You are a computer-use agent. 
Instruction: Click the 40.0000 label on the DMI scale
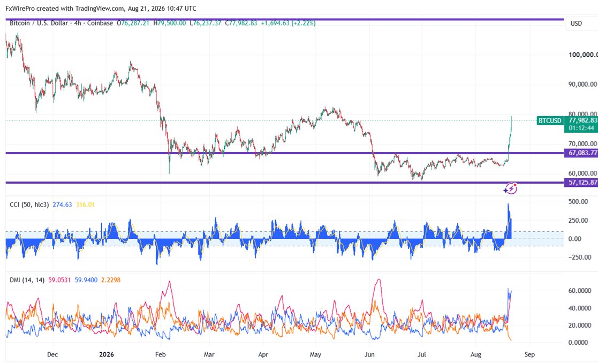[x=580, y=308]
